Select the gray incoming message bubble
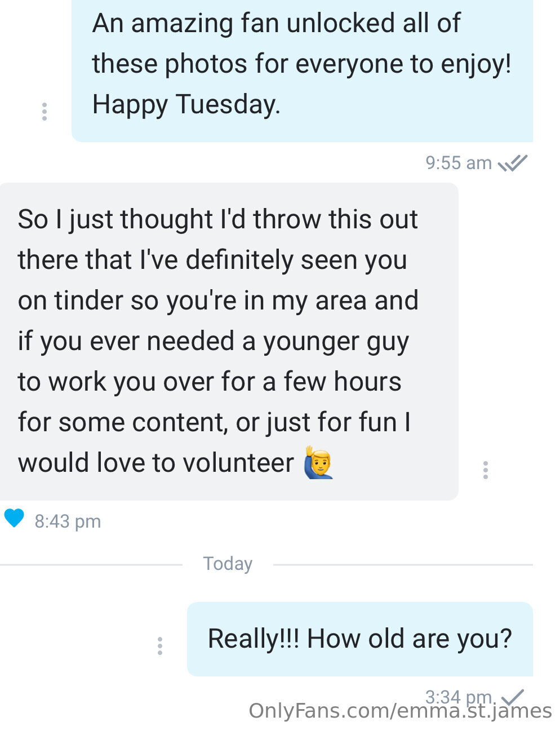This screenshot has height=730, width=560. tap(228, 341)
